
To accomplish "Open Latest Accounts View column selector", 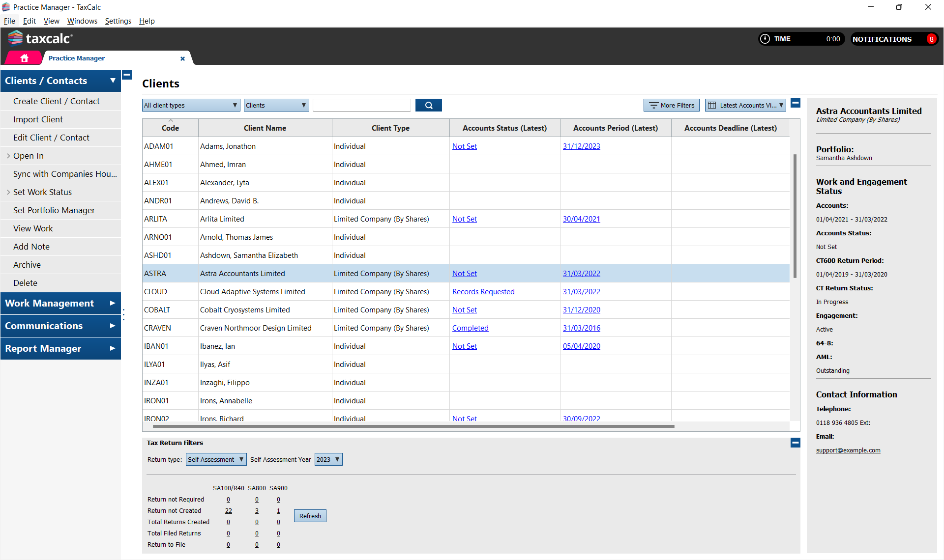I will coord(745,105).
